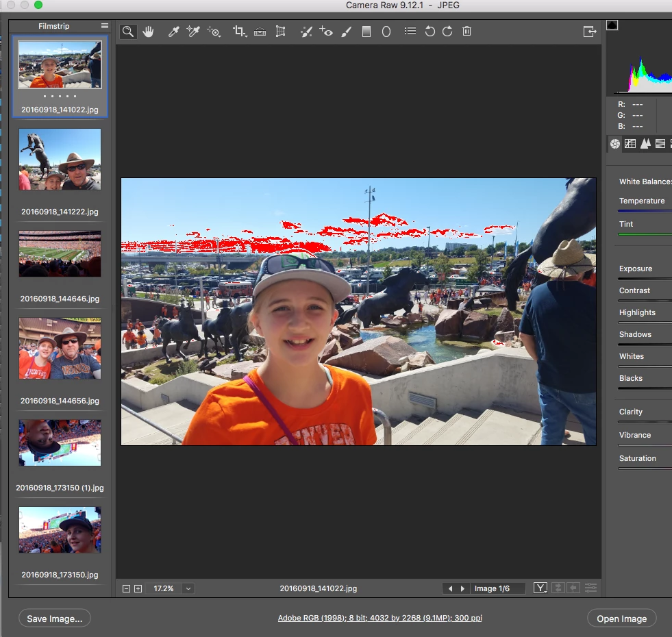Click Save Image button
The image size is (672, 637).
coord(54,619)
